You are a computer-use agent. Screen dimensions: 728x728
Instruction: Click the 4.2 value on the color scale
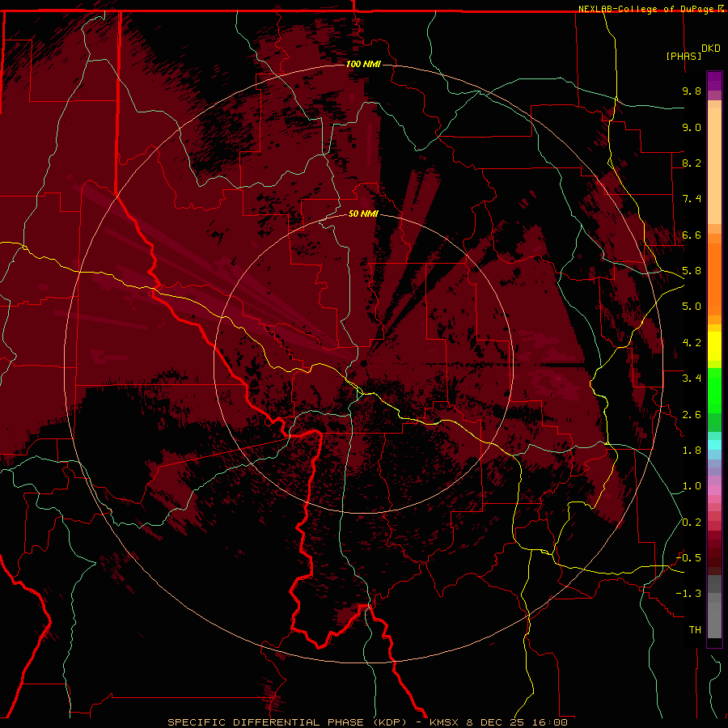tap(692, 343)
